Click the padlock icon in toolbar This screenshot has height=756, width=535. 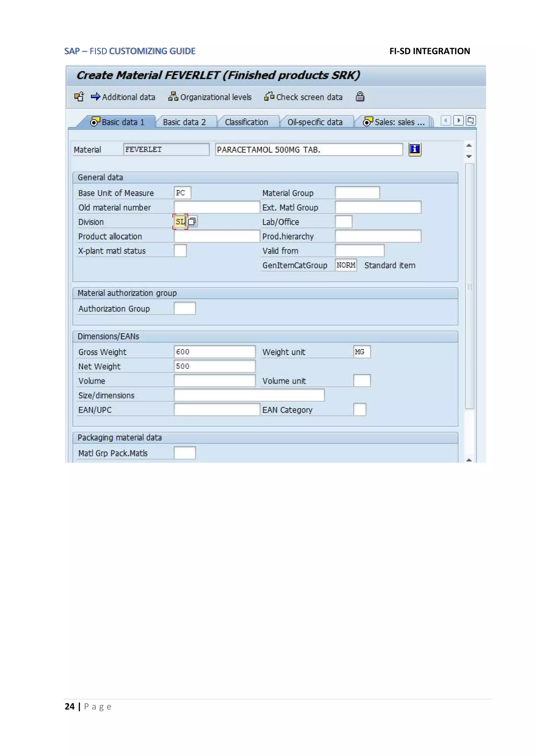tap(360, 97)
